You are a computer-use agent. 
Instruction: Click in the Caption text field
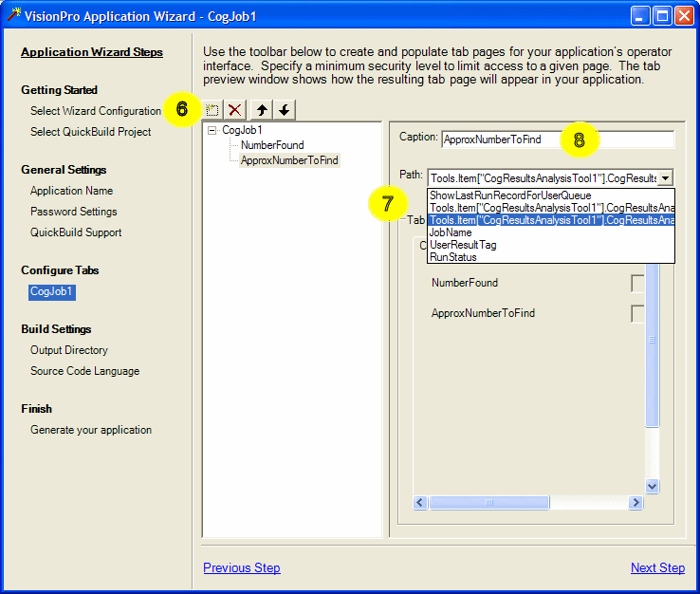pyautogui.click(x=557, y=139)
